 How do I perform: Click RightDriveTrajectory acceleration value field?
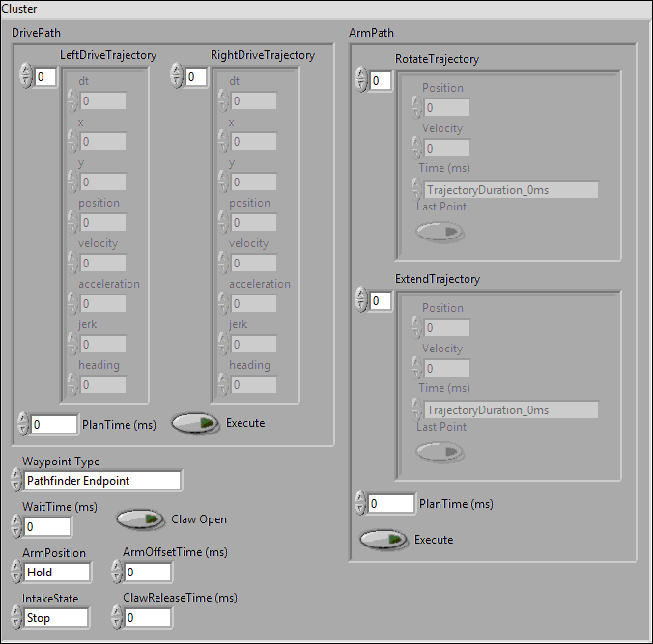click(254, 303)
